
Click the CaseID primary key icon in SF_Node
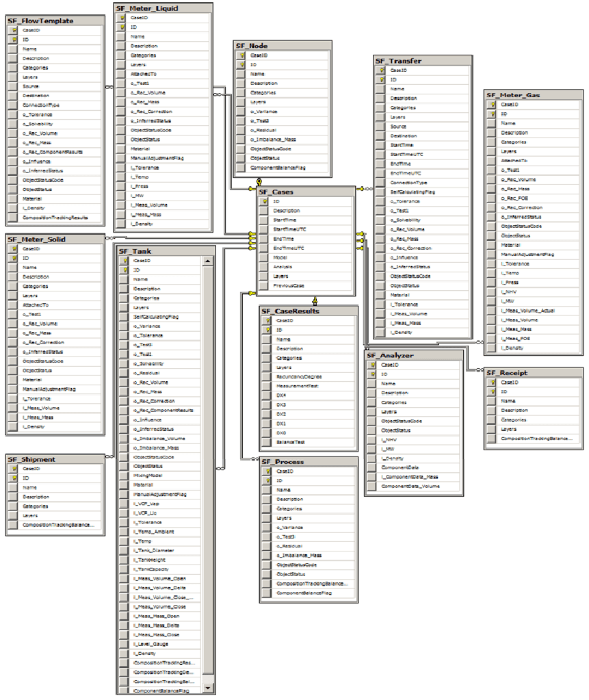[x=242, y=55]
